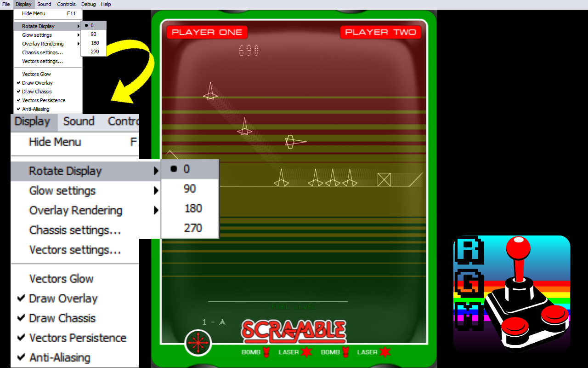Image resolution: width=588 pixels, height=368 pixels.
Task: Disable Vectors Persistence
Action: click(x=48, y=100)
